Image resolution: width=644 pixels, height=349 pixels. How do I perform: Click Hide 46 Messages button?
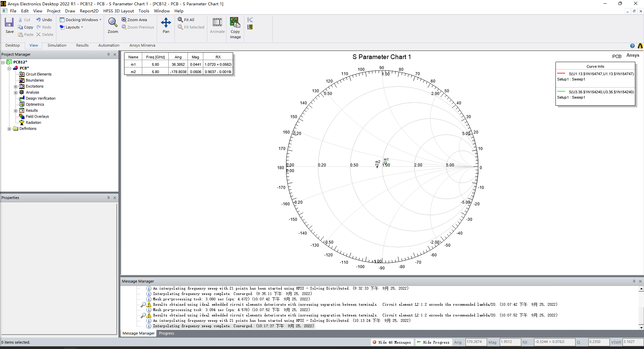[x=391, y=342]
